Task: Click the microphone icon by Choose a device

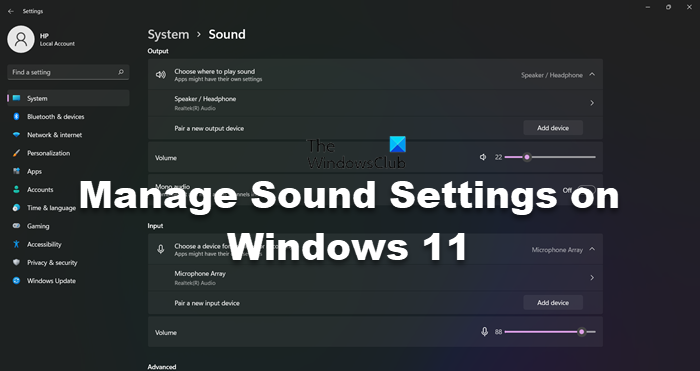Action: [x=161, y=250]
